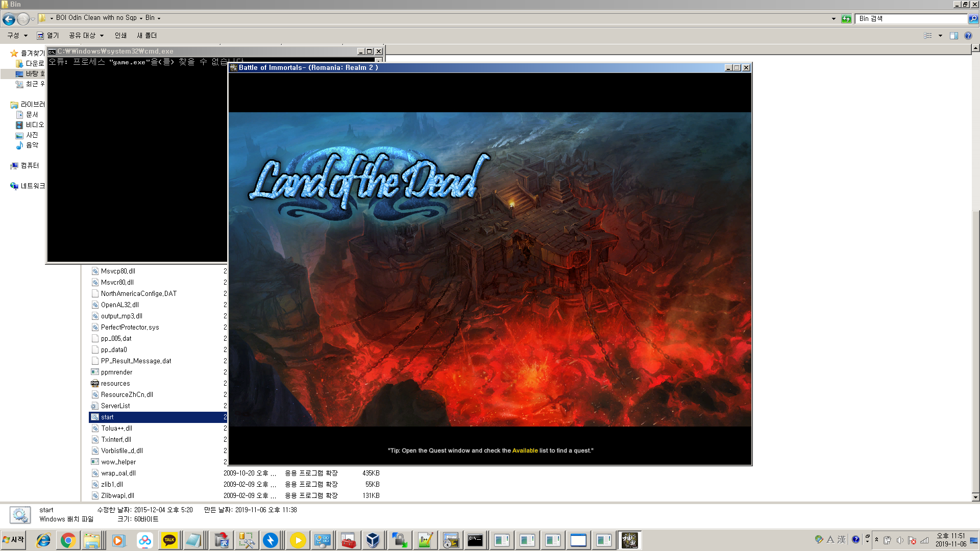This screenshot has width=980, height=551.
Task: Open Internet Explorer taskbar icon
Action: tap(43, 540)
